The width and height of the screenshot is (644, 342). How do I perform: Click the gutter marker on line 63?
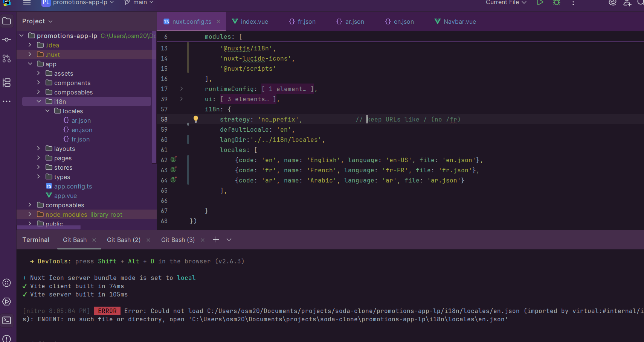point(174,170)
